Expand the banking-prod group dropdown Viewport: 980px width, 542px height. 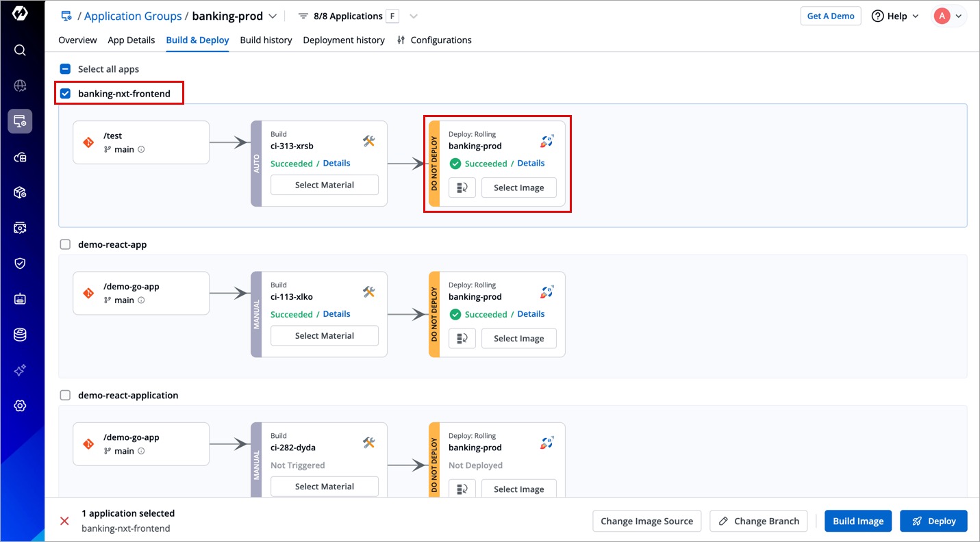point(273,16)
